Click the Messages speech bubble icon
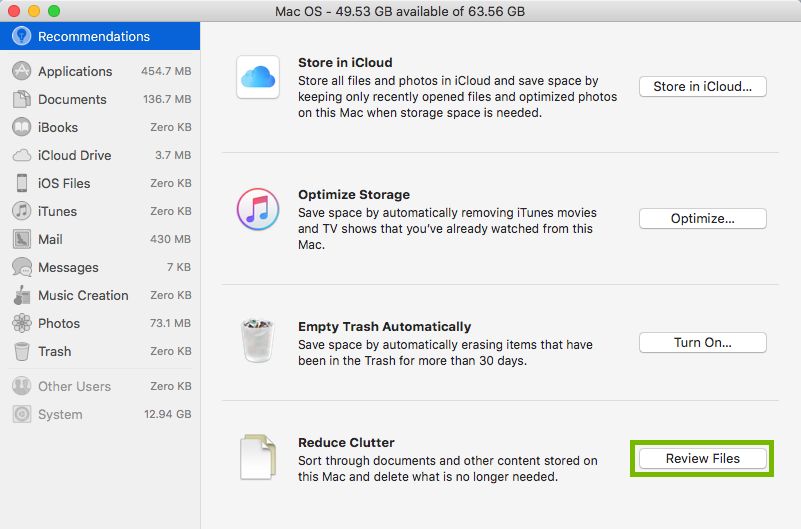 21,267
